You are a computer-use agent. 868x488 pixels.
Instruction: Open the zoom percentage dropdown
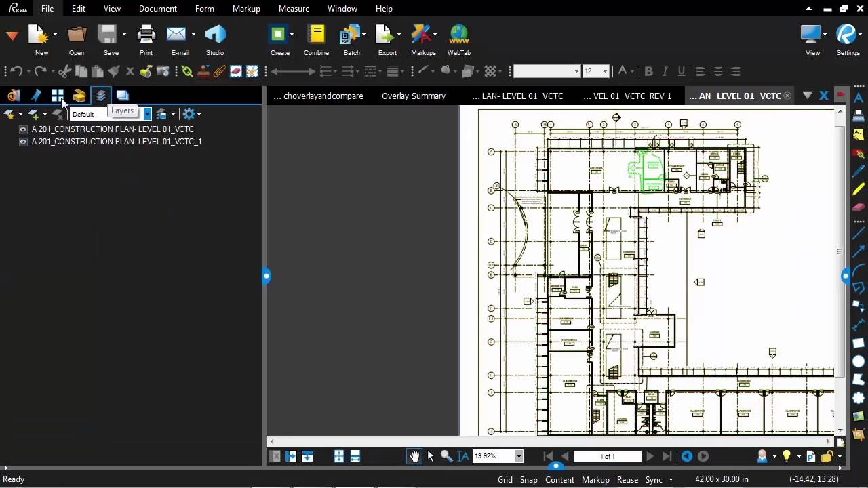tap(519, 457)
